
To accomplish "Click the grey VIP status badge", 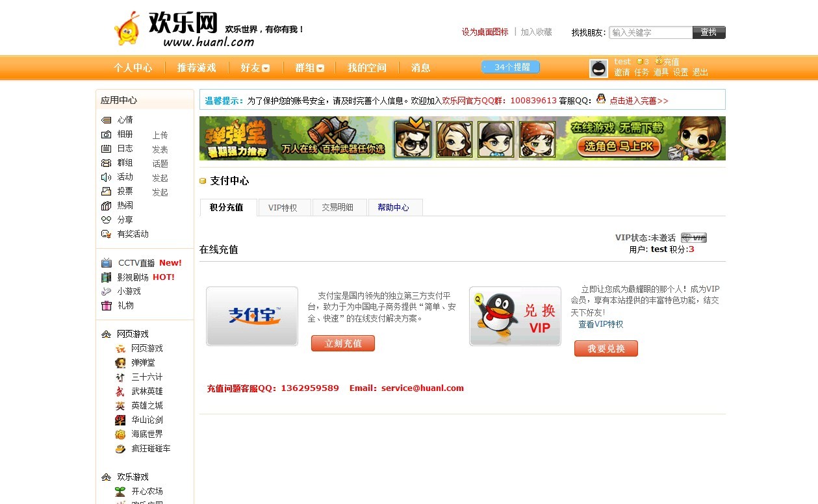I will click(x=694, y=238).
